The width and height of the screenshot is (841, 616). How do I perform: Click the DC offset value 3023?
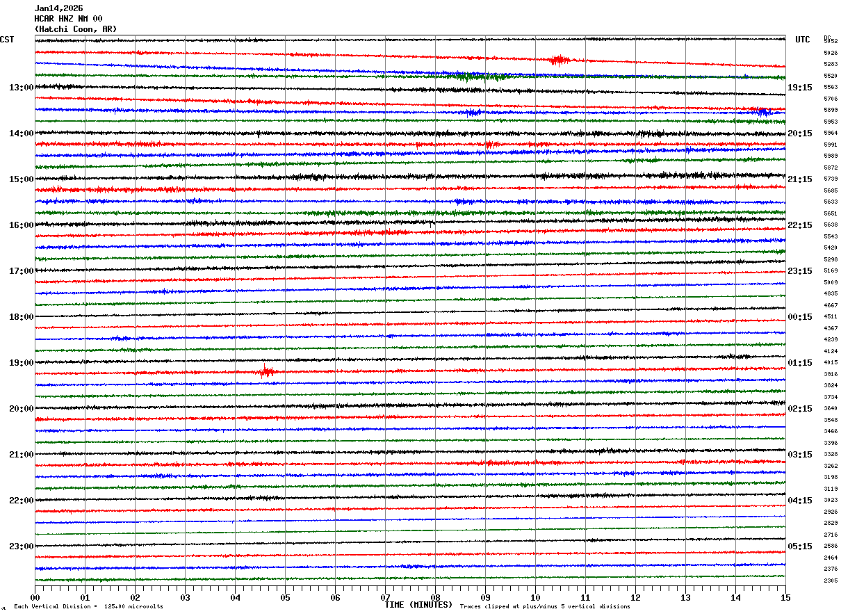[x=831, y=501]
